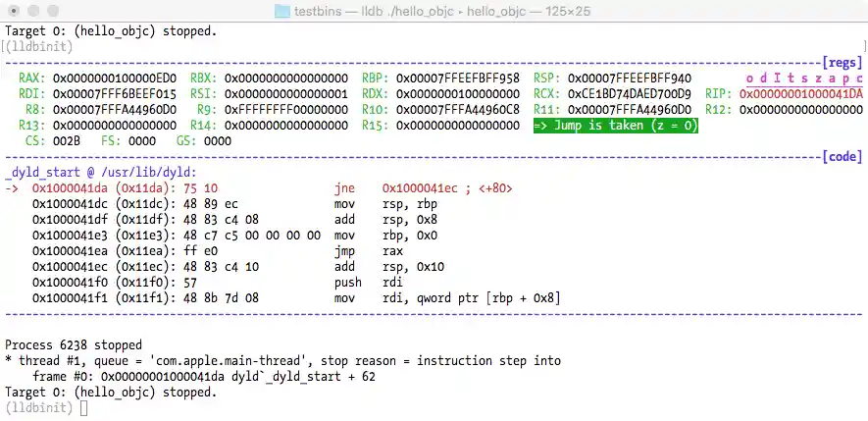Viewport: 868px width, 421px height.
Task: Click the bottom 'Target 0: (hello_objc) stopped.' line
Action: 111,393
